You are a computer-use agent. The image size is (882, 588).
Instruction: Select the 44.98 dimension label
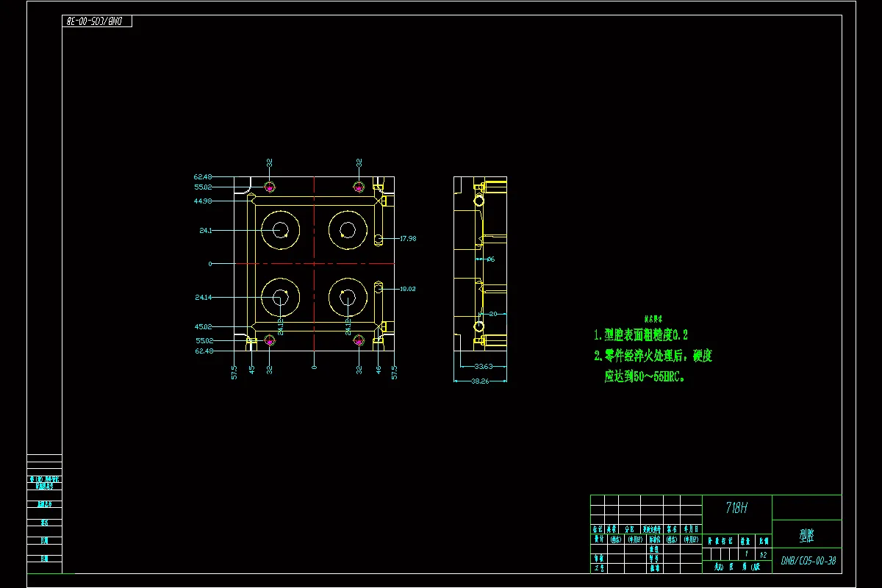click(203, 201)
